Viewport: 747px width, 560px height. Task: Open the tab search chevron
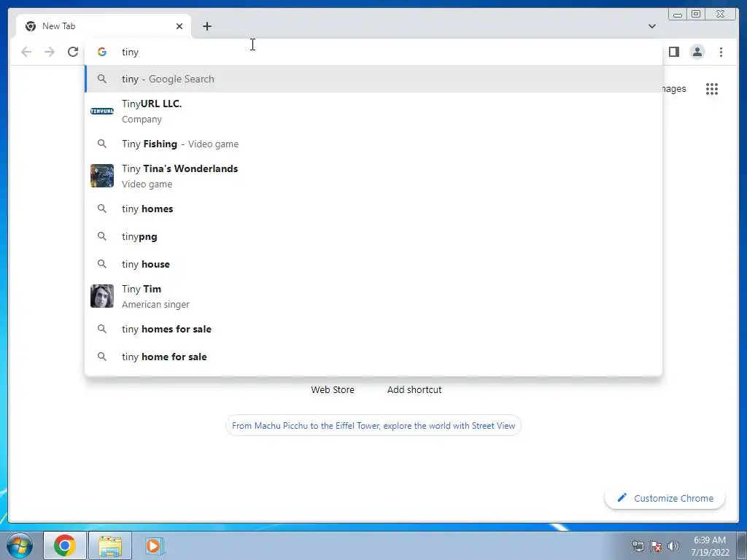tap(652, 26)
